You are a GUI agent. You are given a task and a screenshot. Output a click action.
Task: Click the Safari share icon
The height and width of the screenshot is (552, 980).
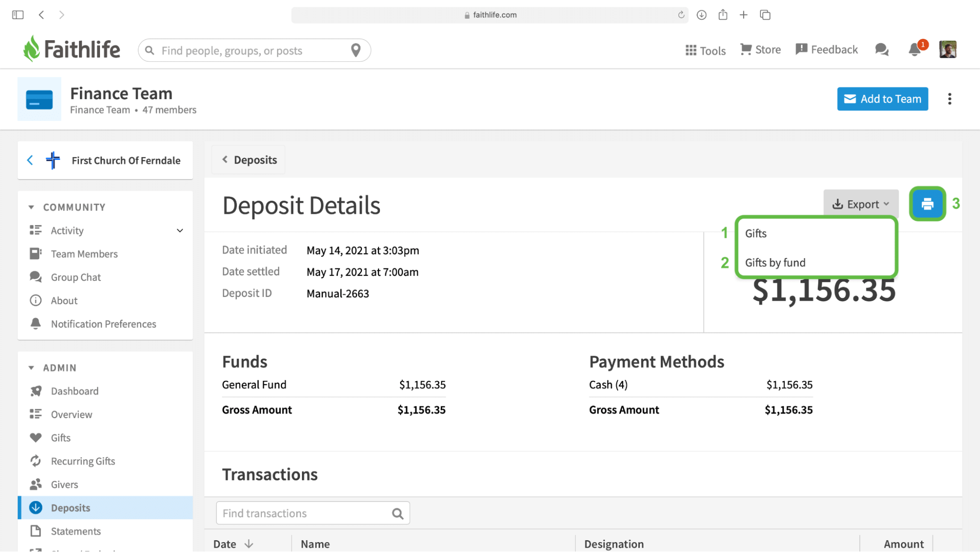(x=723, y=15)
